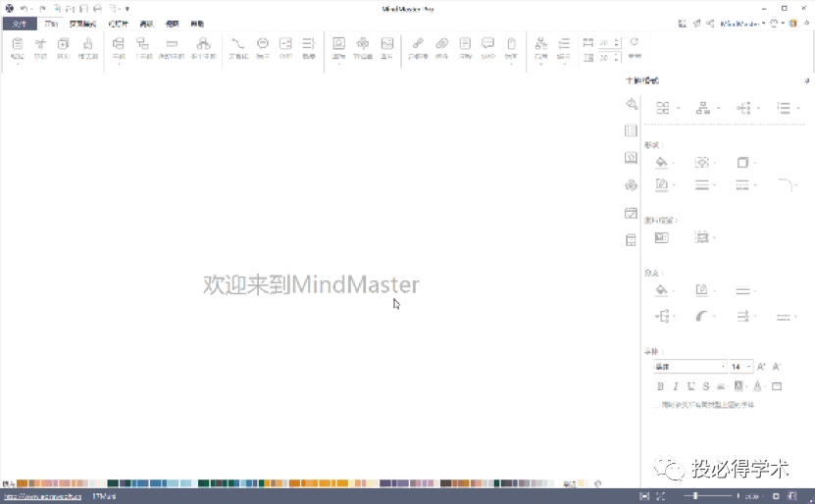Image resolution: width=815 pixels, height=504 pixels.
Task: Click the fullscreen icon in status bar
Action: point(661,496)
